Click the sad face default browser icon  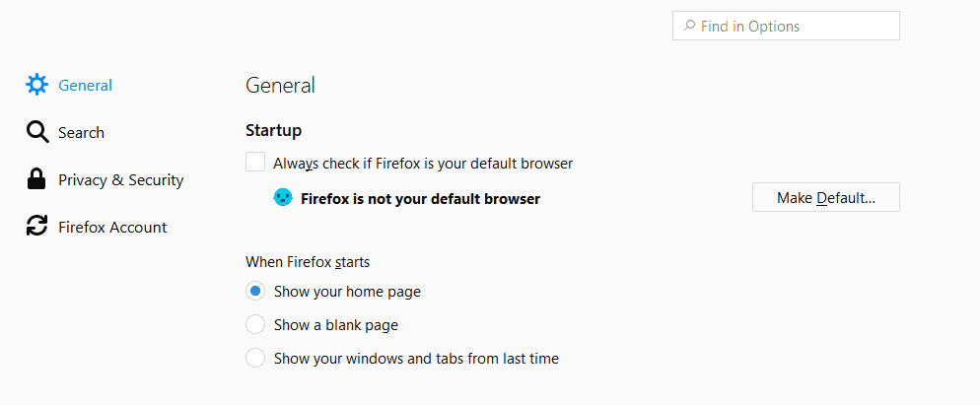tap(283, 198)
